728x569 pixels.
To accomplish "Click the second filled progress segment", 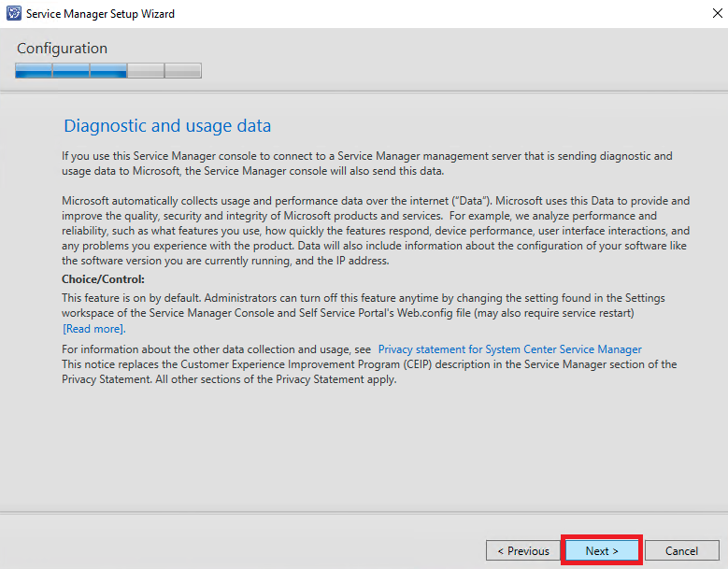I will pos(71,71).
